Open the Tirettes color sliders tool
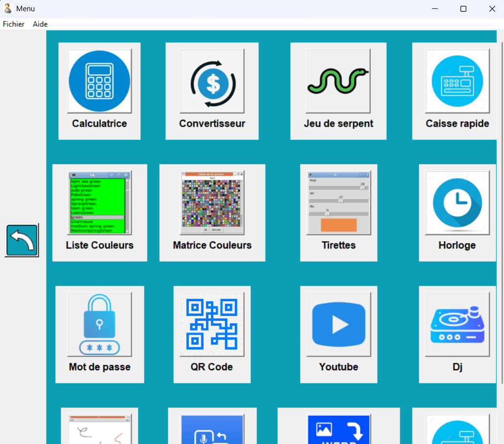504x444 pixels. [x=339, y=203]
